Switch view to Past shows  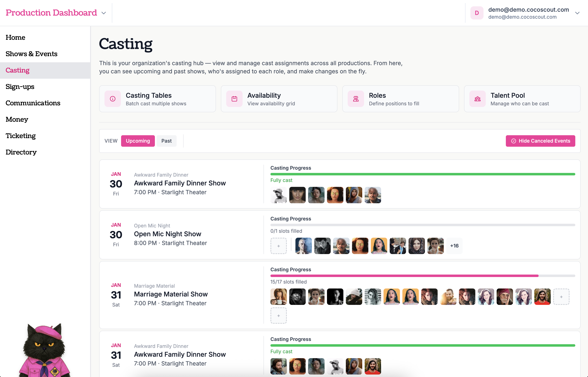tap(166, 141)
